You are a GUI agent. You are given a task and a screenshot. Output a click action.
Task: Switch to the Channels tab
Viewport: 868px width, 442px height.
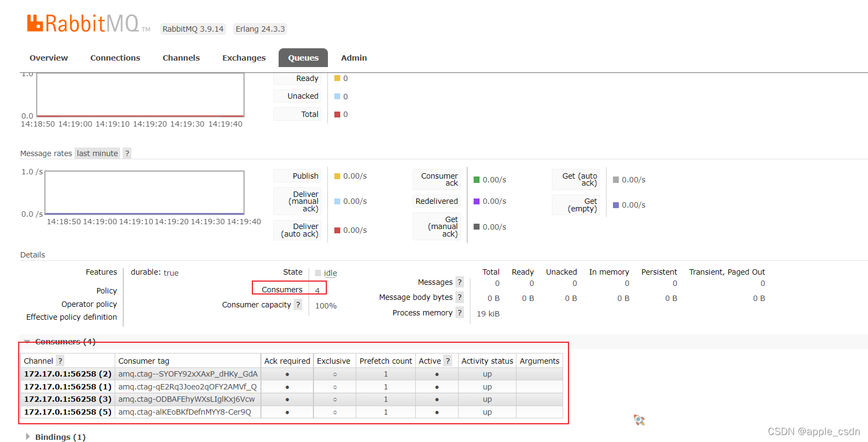[181, 58]
